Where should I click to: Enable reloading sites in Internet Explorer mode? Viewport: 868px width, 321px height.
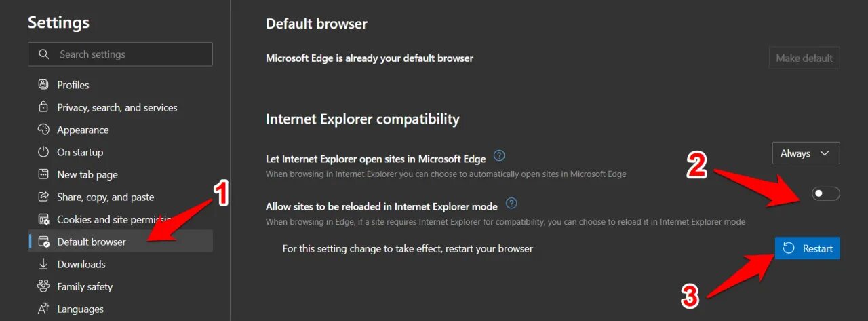(825, 194)
